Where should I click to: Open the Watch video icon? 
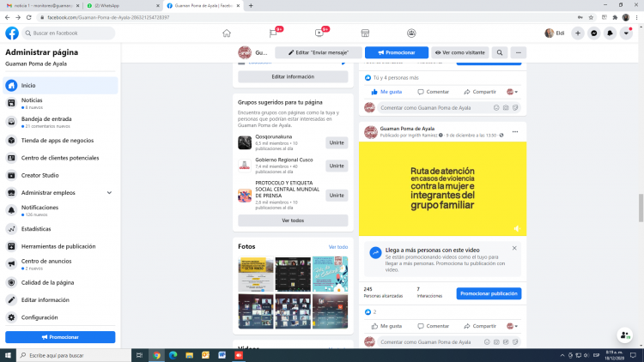click(x=319, y=33)
